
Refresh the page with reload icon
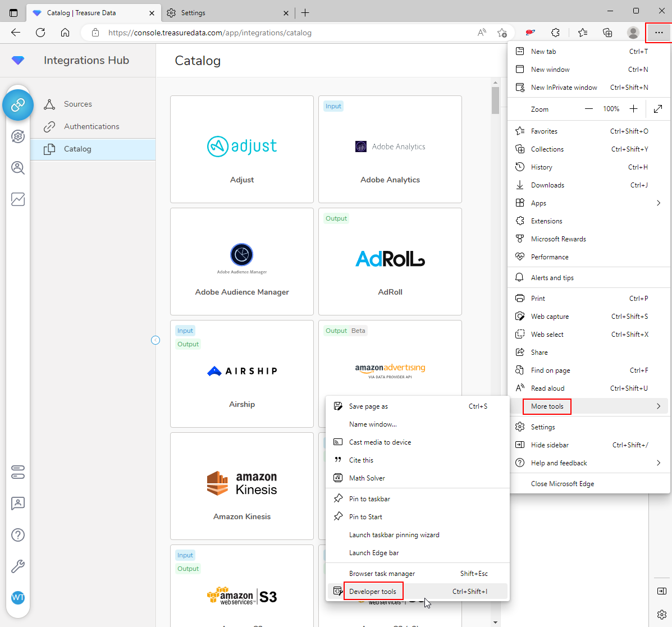tap(40, 33)
